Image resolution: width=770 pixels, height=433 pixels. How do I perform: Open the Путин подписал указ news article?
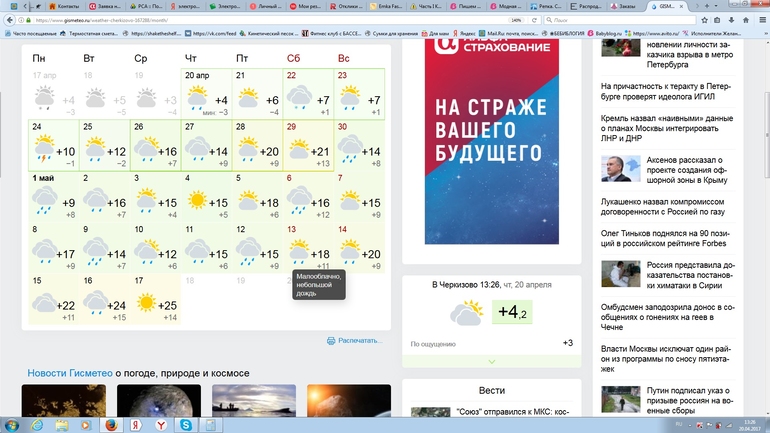[x=689, y=403]
